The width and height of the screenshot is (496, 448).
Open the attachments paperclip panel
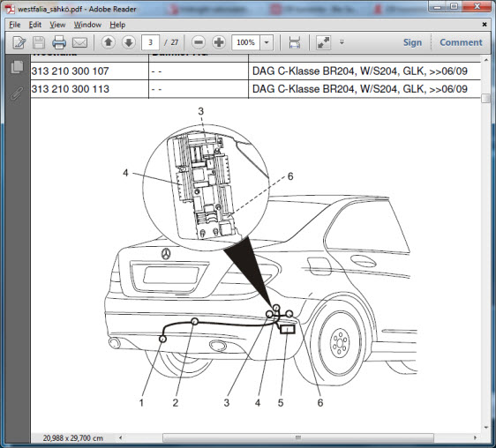point(17,93)
